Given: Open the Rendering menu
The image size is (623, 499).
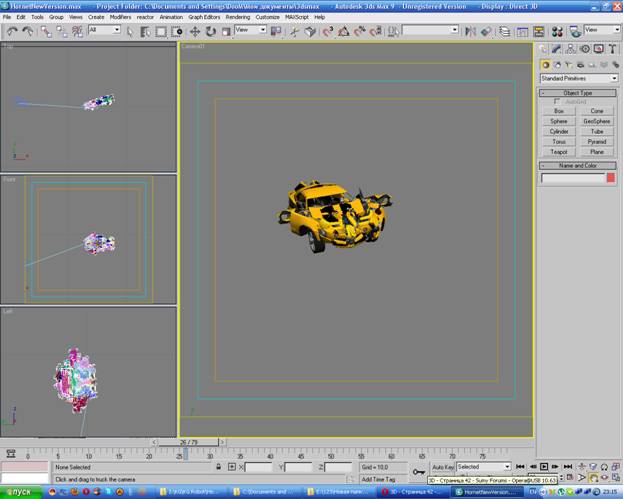Looking at the screenshot, I should (238, 17).
